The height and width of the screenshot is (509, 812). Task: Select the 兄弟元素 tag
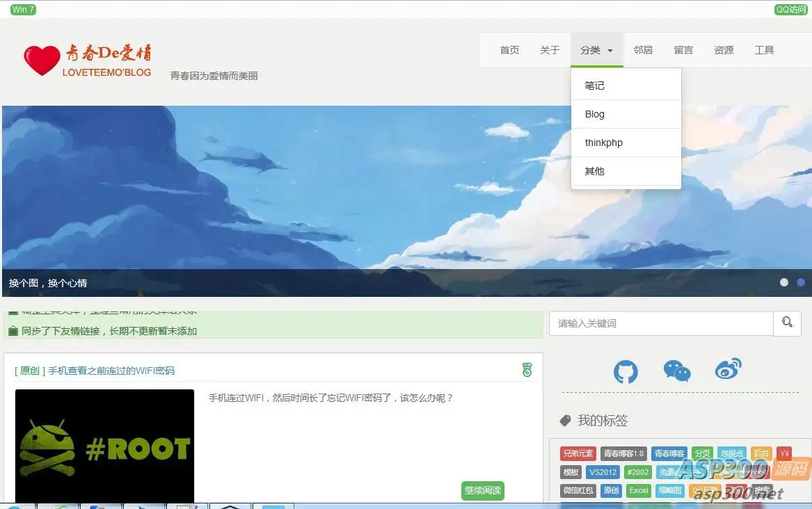578,453
